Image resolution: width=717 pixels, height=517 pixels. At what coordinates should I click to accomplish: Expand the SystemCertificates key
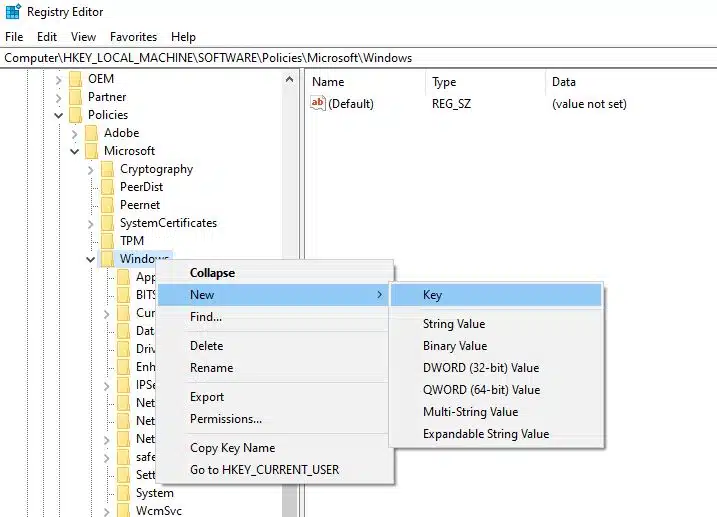tap(91, 224)
